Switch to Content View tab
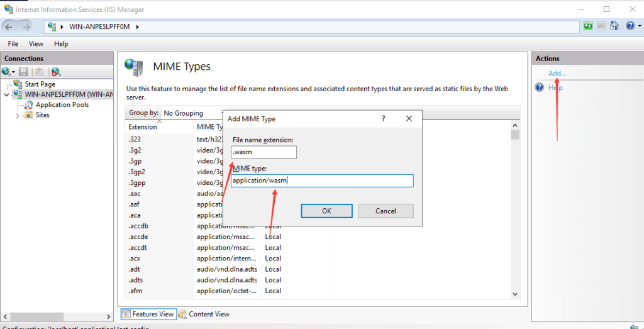 [204, 314]
